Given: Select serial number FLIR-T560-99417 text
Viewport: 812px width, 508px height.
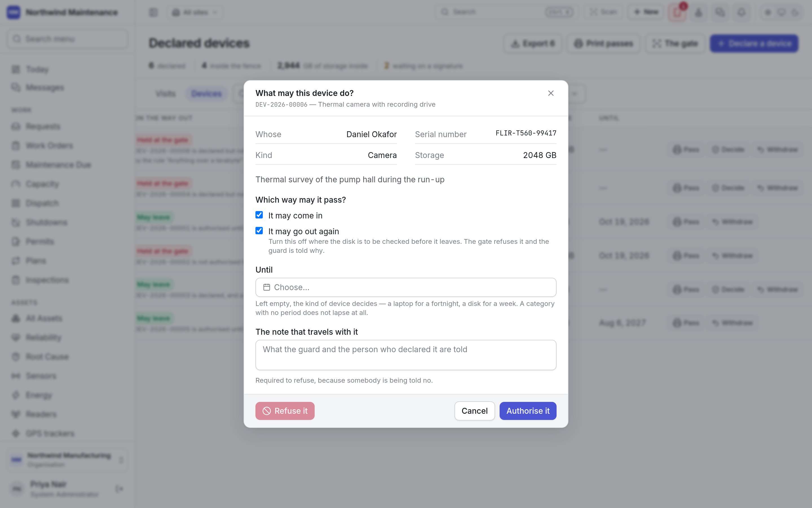Looking at the screenshot, I should pos(526,133).
